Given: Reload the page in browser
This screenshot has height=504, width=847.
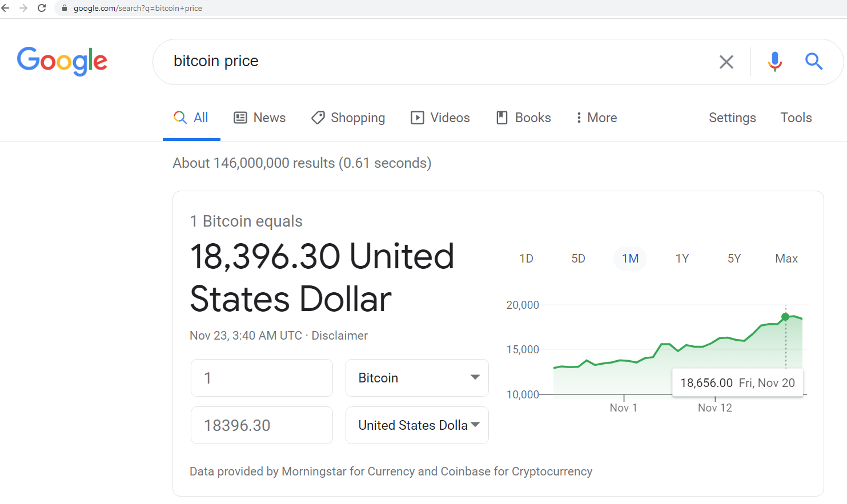Looking at the screenshot, I should tap(42, 8).
